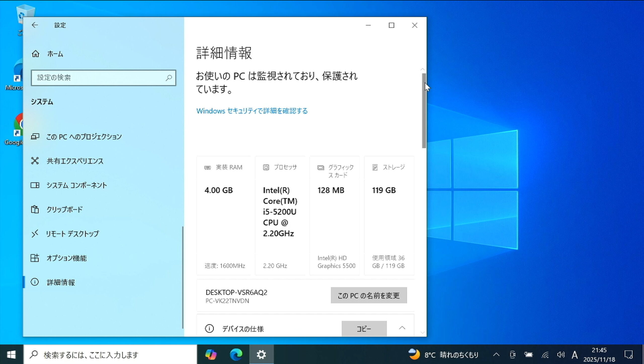Open the notification center icon

tap(628, 355)
